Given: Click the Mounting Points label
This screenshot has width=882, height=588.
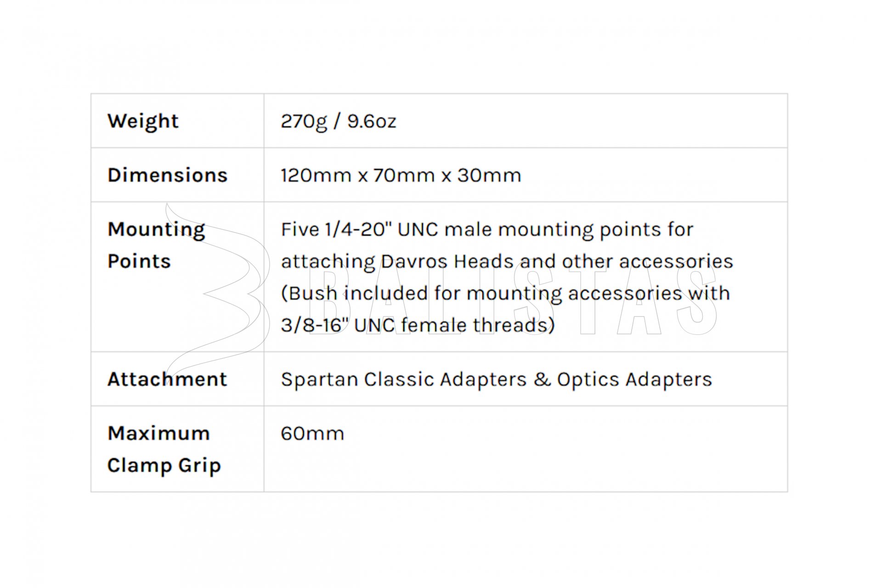Looking at the screenshot, I should pos(156,245).
